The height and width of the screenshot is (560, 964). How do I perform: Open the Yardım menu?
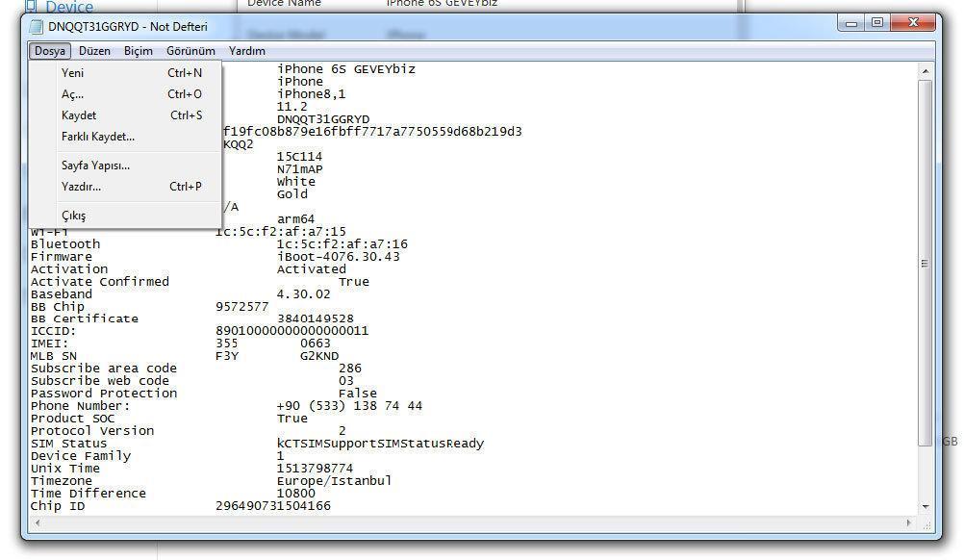point(247,51)
